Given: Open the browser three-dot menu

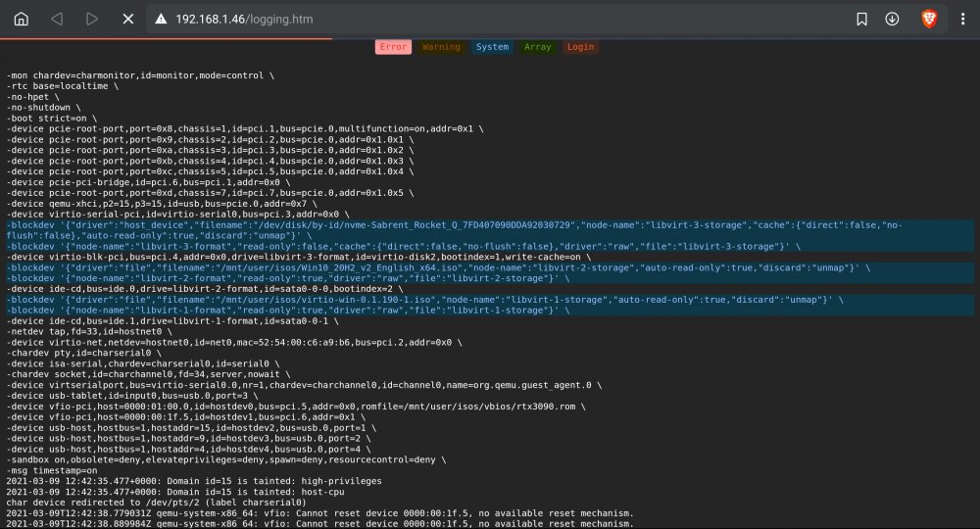Looking at the screenshot, I should tap(962, 19).
